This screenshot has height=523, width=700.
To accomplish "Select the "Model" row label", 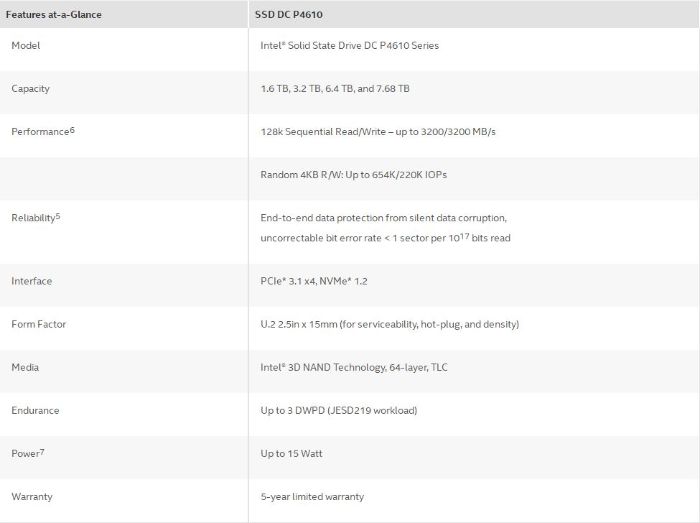I will [26, 45].
